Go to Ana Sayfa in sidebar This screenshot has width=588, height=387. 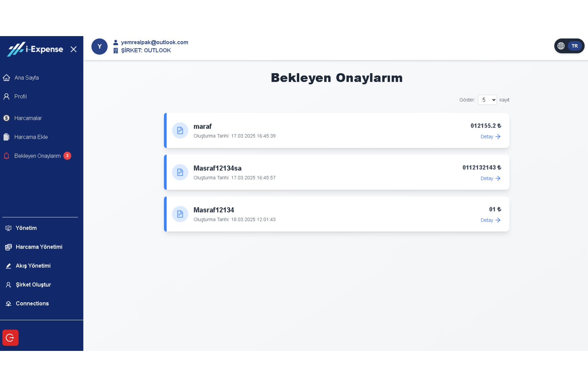tap(26, 78)
